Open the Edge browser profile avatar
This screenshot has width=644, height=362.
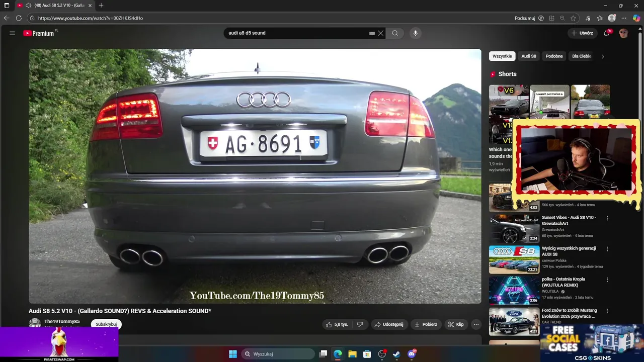[612, 18]
